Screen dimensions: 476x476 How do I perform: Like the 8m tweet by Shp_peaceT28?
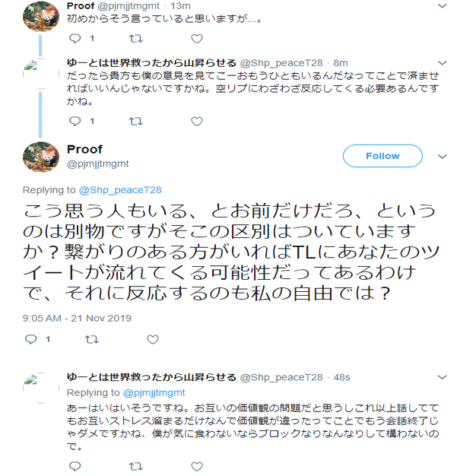click(x=197, y=121)
